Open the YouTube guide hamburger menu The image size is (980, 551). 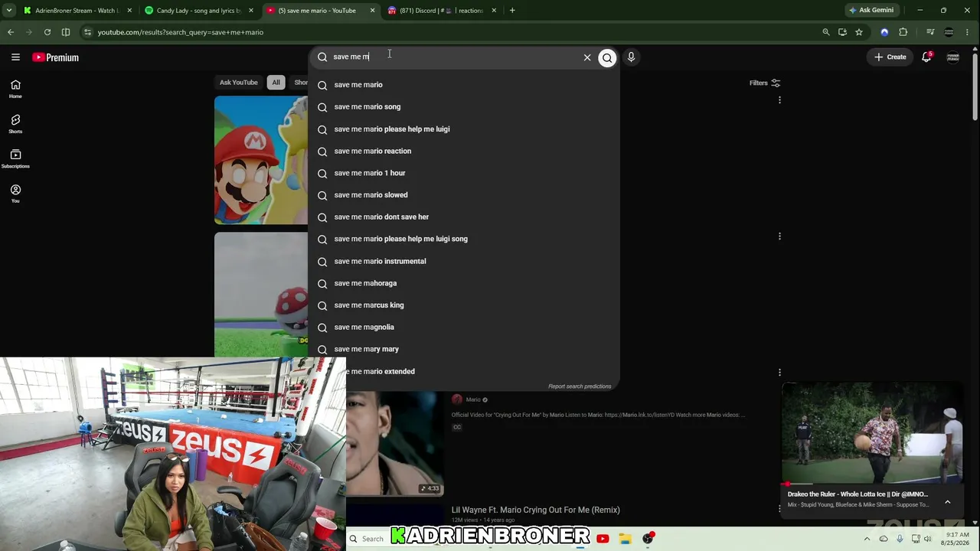pyautogui.click(x=15, y=57)
